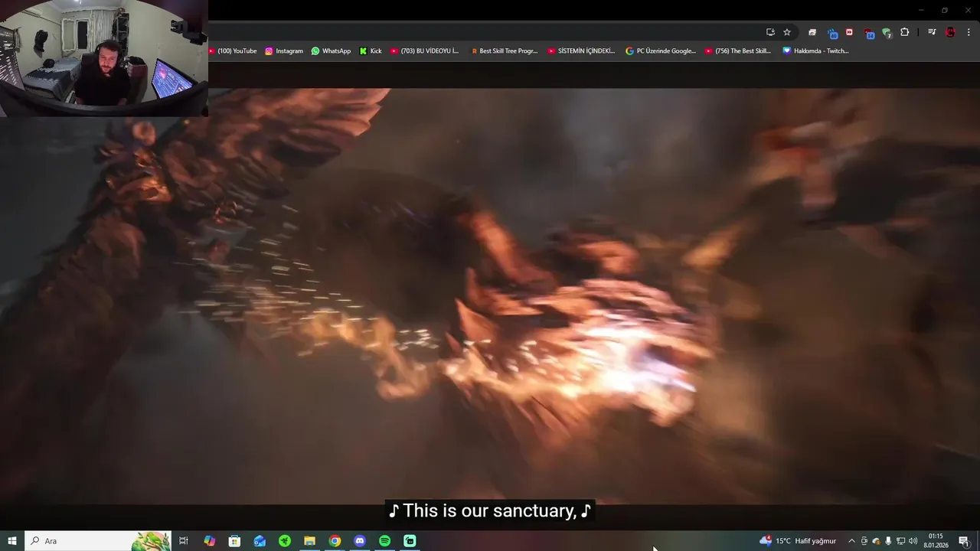
Task: Click the Meet Now camera tray icon
Action: pyautogui.click(x=864, y=541)
